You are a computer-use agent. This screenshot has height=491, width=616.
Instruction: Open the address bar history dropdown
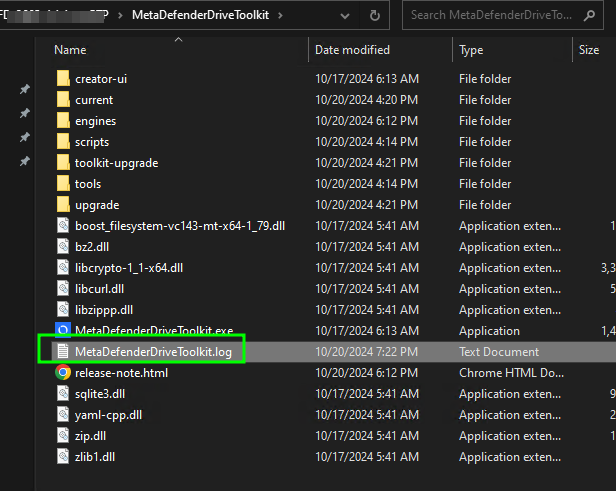(x=345, y=16)
